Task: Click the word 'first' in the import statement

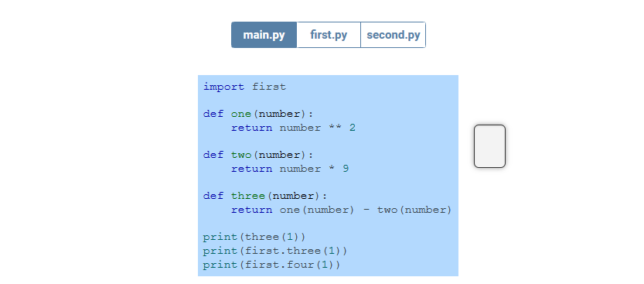Action: point(269,87)
